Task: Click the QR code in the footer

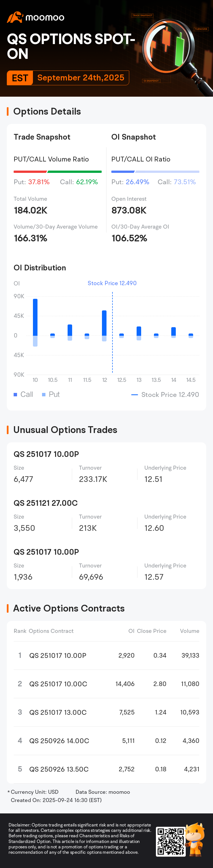Action: pos(171,841)
